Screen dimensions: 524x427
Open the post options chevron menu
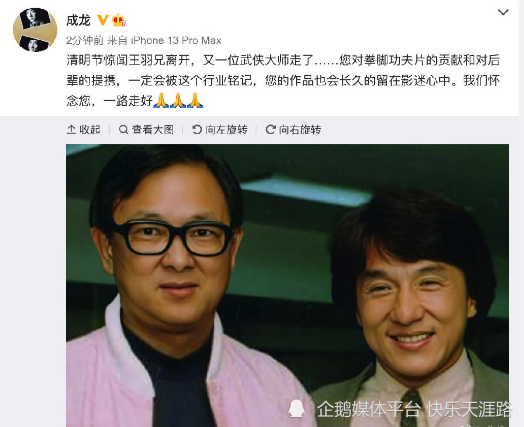503,12
